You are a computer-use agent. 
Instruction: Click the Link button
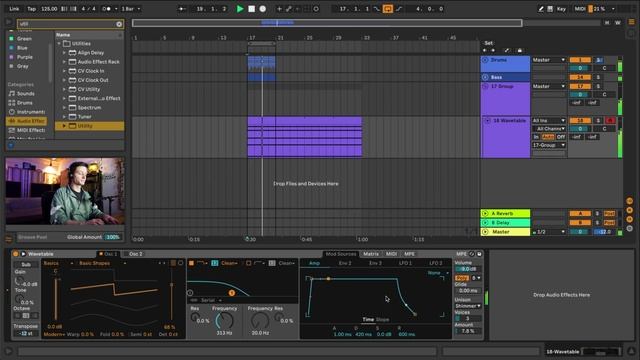click(14, 9)
